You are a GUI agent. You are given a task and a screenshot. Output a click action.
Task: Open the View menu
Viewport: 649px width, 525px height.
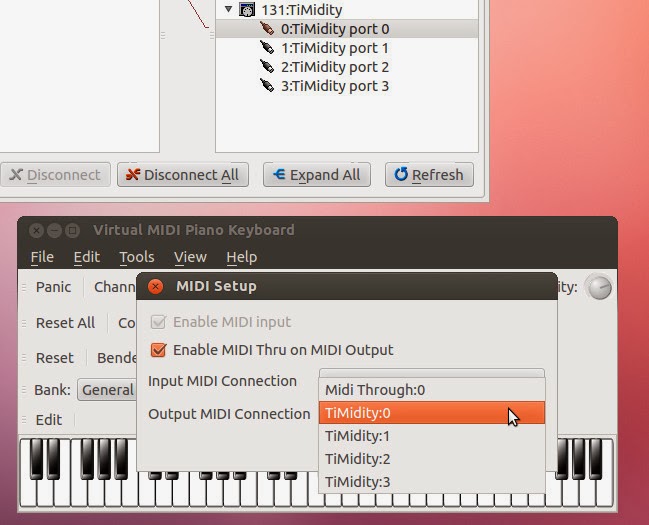coord(190,257)
